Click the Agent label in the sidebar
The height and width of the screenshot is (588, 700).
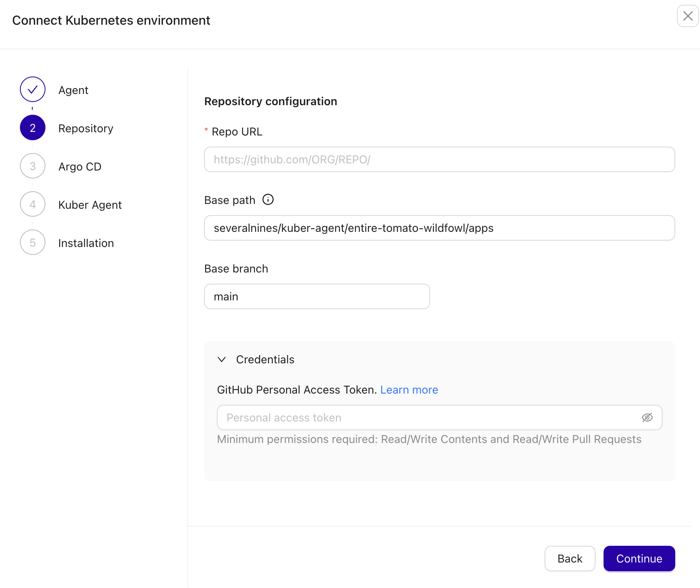[x=73, y=90]
